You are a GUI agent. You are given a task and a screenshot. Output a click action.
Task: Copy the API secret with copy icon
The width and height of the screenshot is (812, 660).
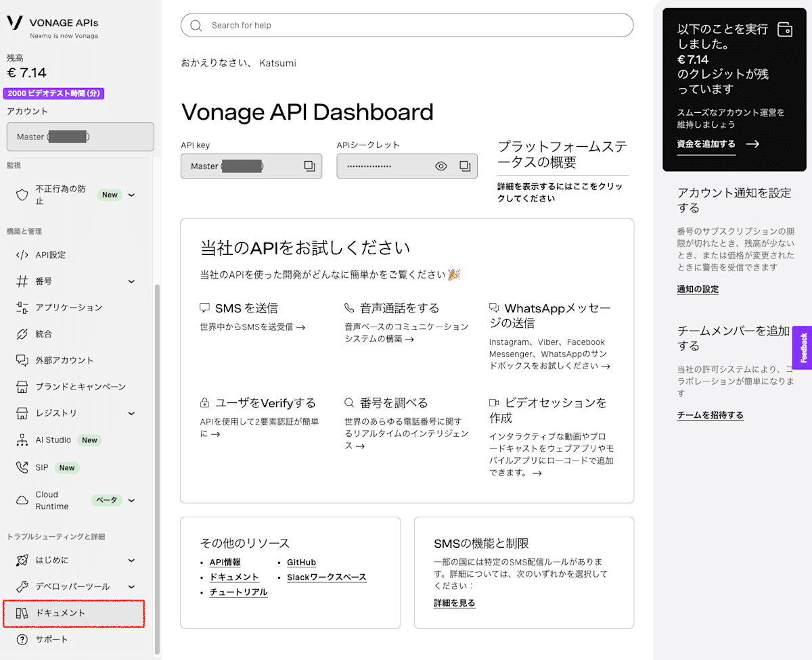tap(465, 166)
